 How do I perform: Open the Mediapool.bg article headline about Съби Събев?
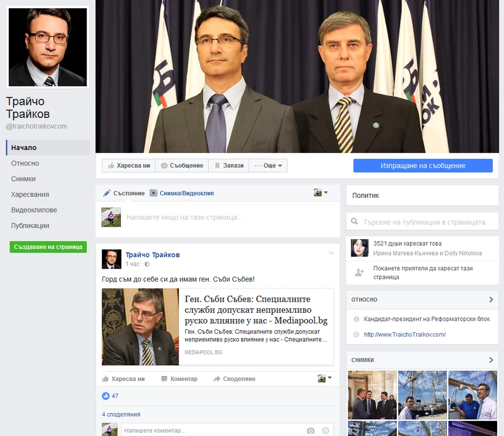click(x=256, y=310)
